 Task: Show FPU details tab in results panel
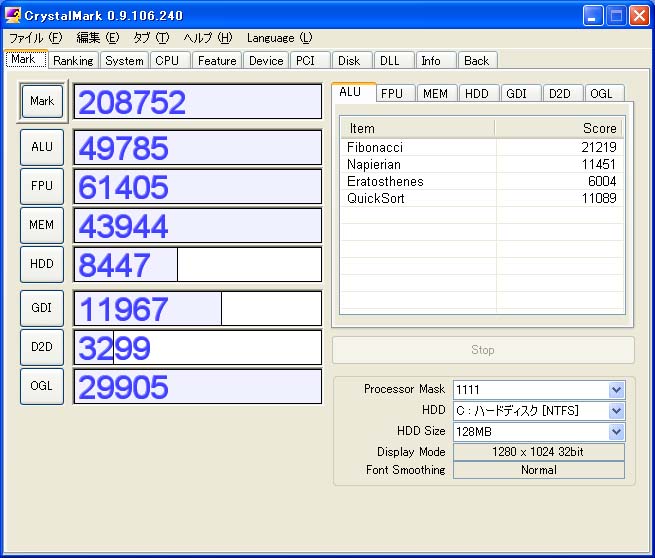395,93
